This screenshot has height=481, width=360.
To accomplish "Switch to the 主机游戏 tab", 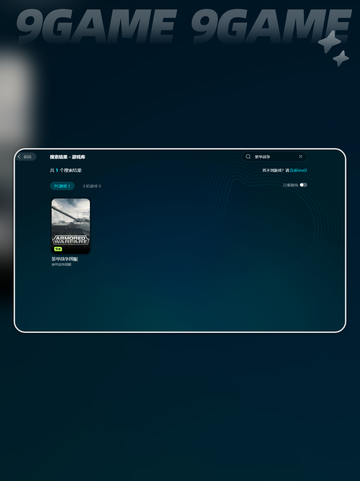I will 92,186.
